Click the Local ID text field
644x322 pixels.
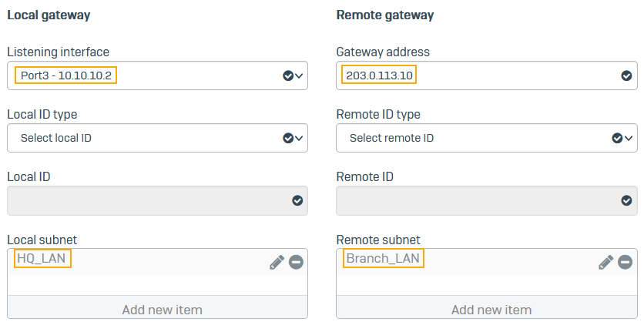[x=146, y=200]
